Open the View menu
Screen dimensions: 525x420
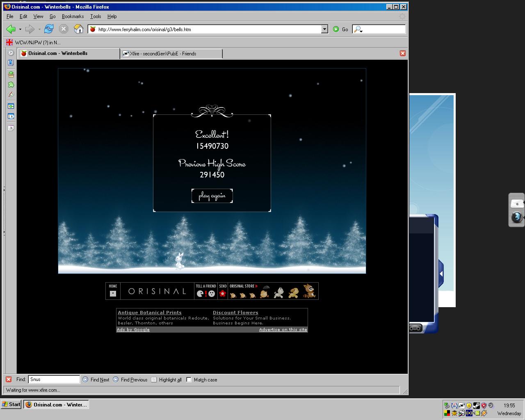[x=38, y=16]
